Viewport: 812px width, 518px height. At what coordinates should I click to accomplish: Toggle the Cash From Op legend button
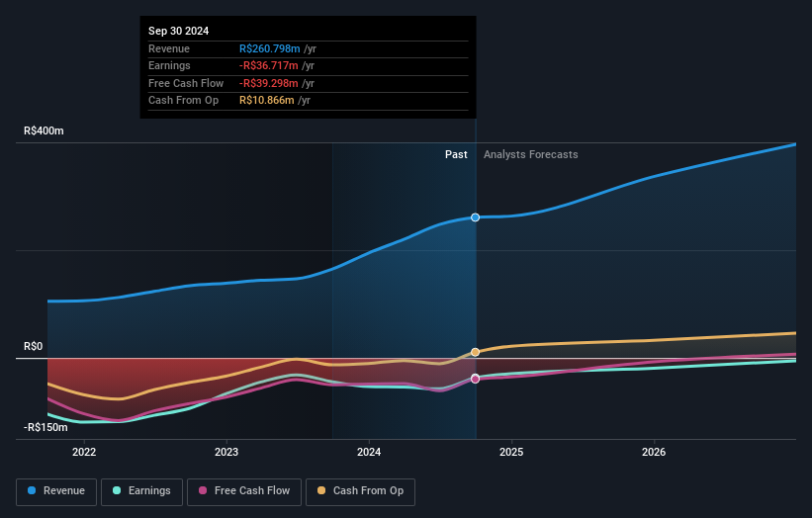tap(360, 491)
